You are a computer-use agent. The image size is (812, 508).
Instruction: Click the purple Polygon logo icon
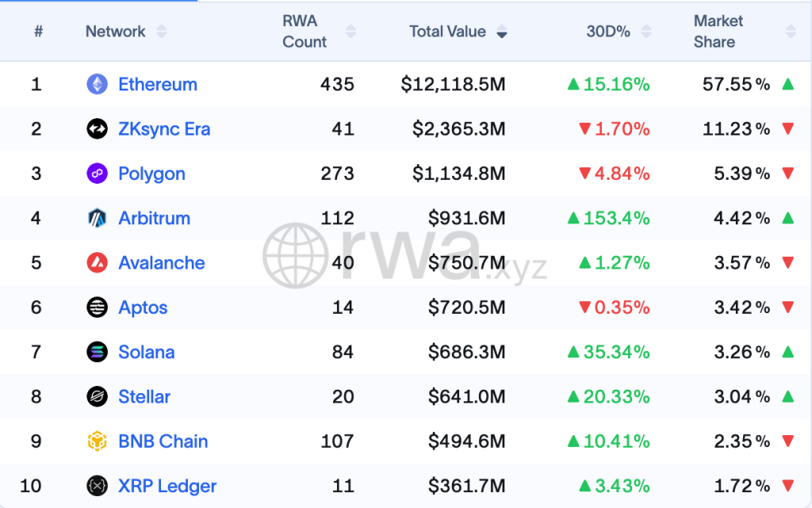coord(97,174)
